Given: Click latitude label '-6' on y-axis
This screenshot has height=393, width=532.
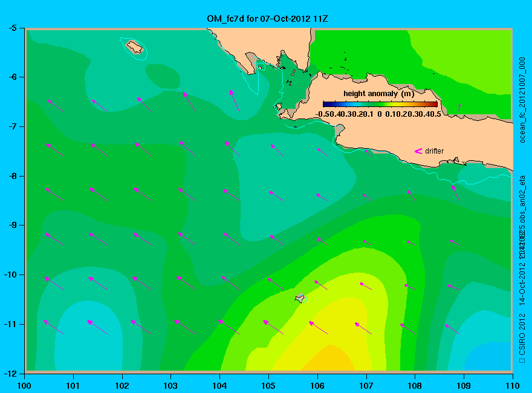Looking at the screenshot, I should tap(12, 77).
